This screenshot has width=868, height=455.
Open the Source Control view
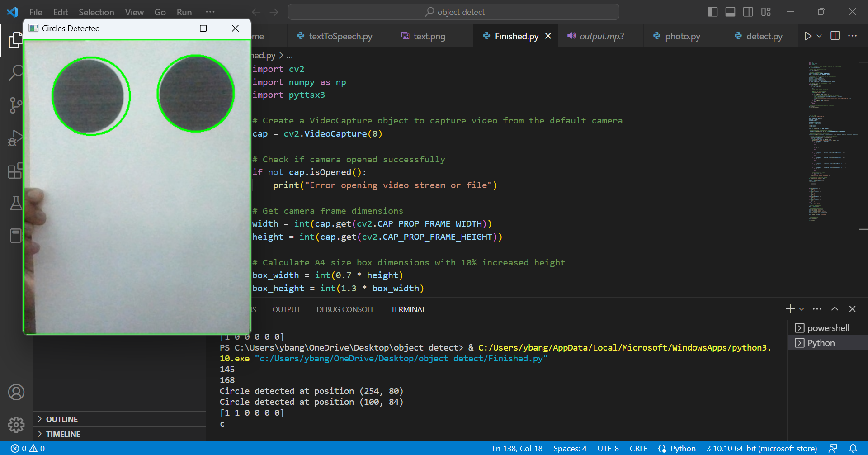click(x=16, y=104)
